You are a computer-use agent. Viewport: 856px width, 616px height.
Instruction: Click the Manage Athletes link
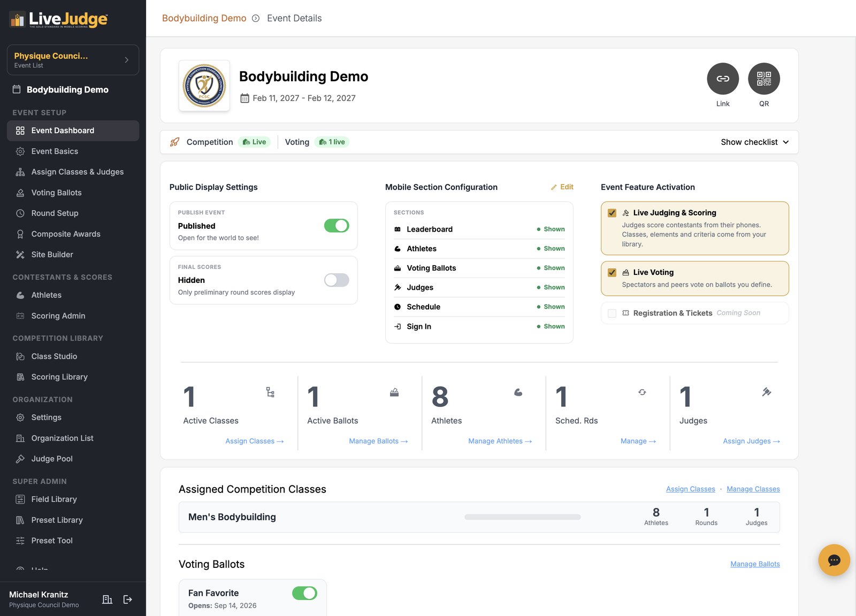(500, 441)
